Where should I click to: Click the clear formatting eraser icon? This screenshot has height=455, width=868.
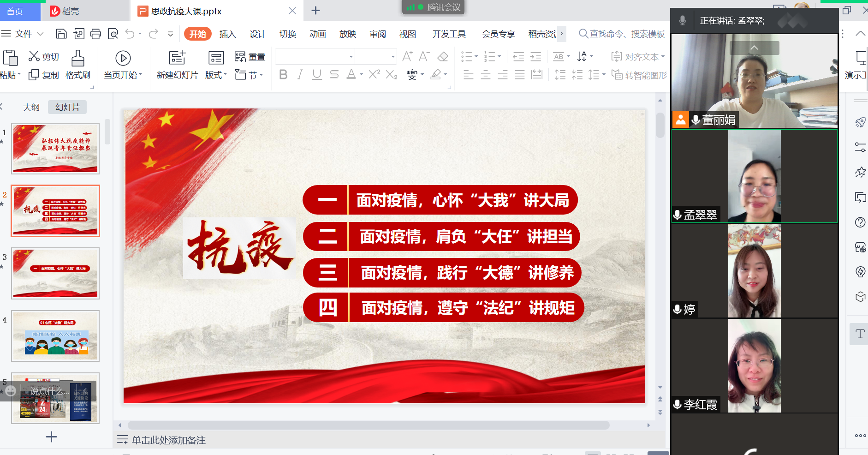click(x=443, y=57)
